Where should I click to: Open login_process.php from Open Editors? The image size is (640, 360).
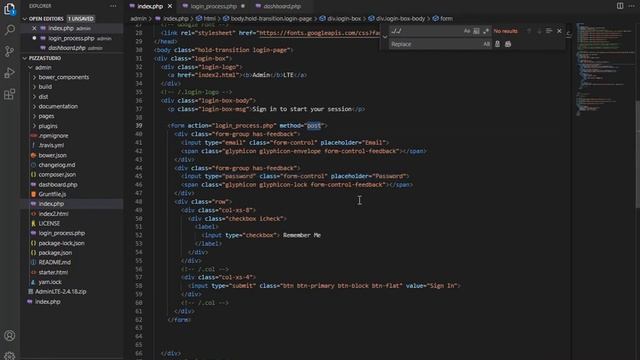(x=71, y=38)
